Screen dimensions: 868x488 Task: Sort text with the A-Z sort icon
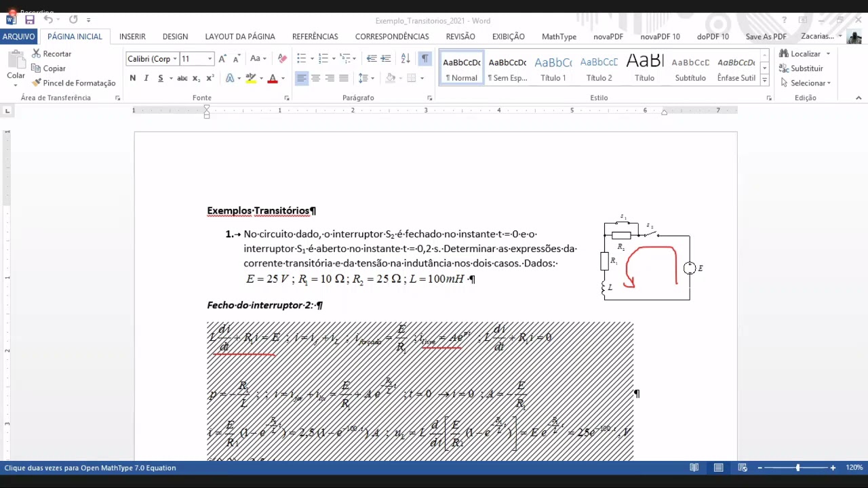coord(406,59)
